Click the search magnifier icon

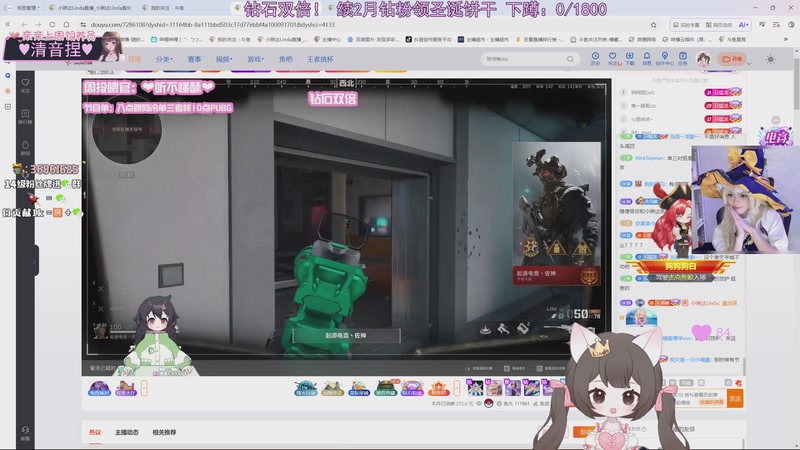pos(570,59)
